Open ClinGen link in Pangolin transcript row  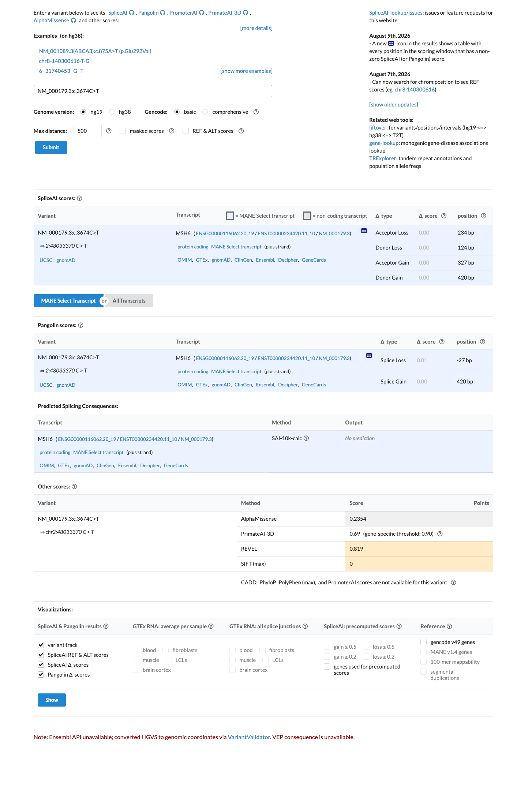tap(243, 385)
